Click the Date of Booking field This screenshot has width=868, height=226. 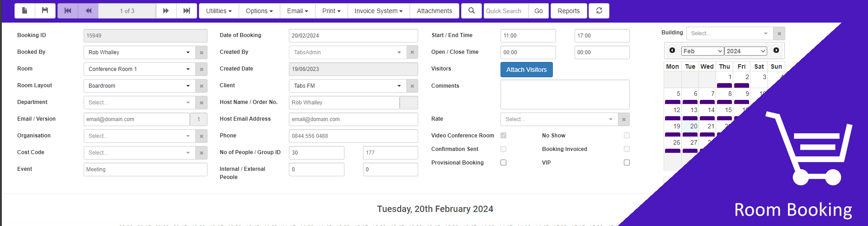point(354,36)
